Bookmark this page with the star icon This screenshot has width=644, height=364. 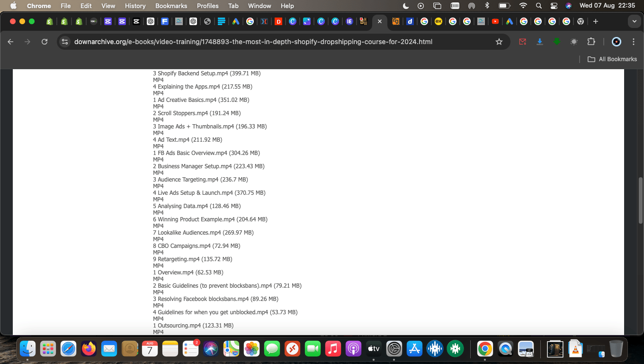[x=499, y=42]
